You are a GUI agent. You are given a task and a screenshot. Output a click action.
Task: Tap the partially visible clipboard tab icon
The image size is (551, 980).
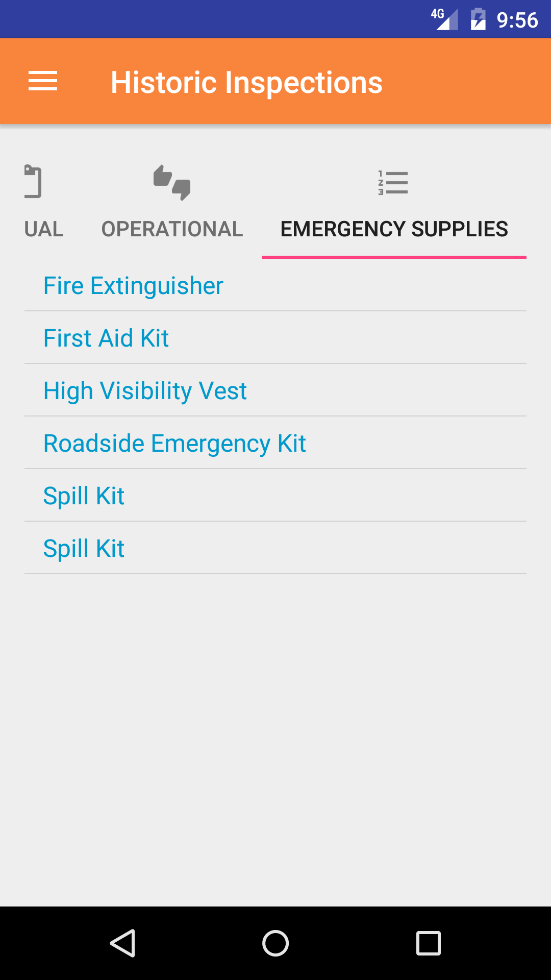(x=33, y=182)
